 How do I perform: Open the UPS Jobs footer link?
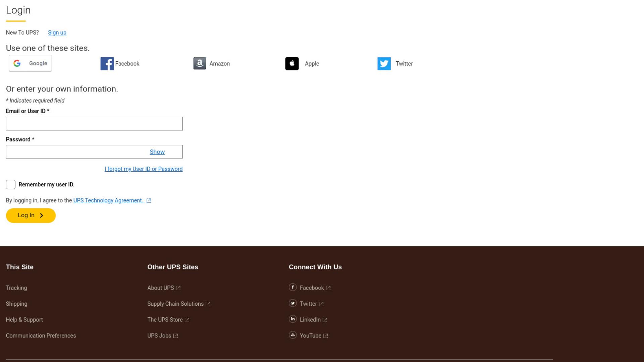click(159, 336)
